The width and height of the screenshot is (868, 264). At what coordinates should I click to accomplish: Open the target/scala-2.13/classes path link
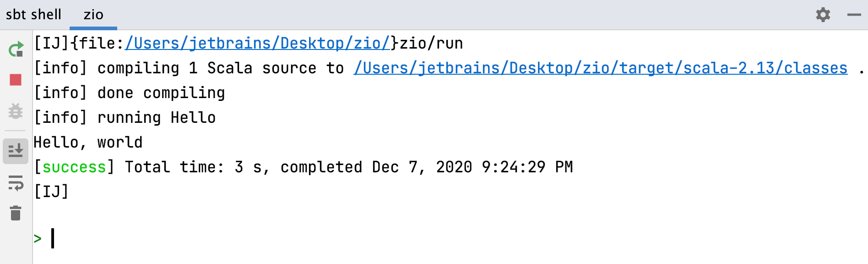600,68
